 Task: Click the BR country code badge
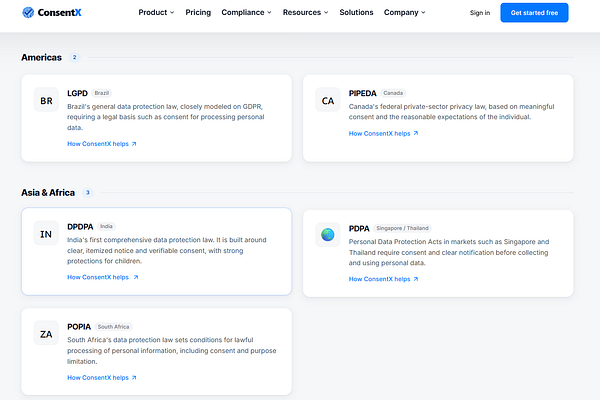point(46,101)
